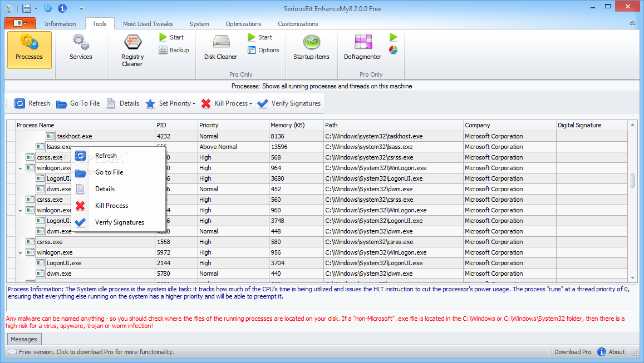
Task: Click the undo icon in title bar
Action: [48, 8]
